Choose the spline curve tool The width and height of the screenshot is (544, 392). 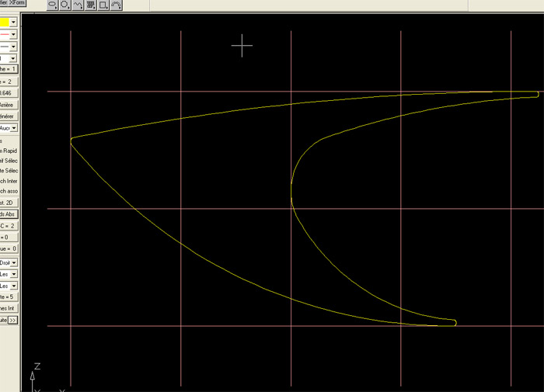tap(78, 5)
